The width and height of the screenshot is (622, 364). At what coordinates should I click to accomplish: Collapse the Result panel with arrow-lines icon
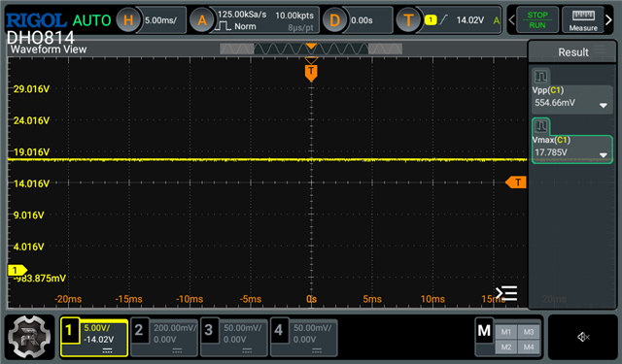point(506,293)
